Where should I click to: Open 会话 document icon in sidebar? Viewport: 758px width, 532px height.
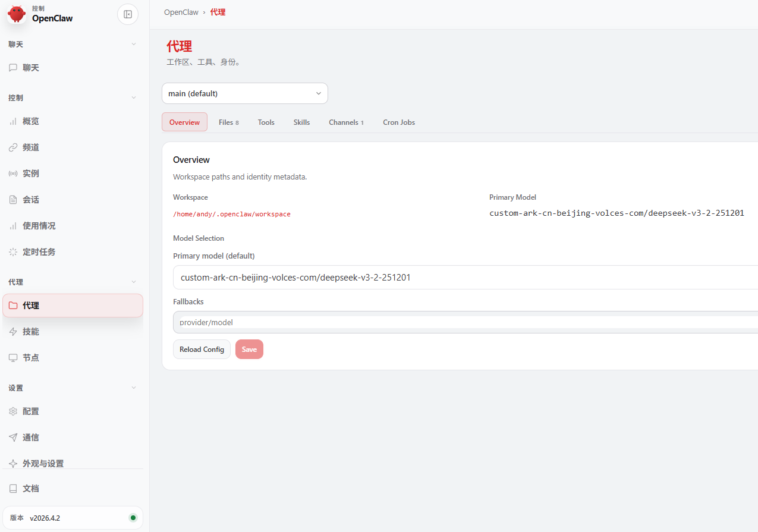[x=13, y=200]
